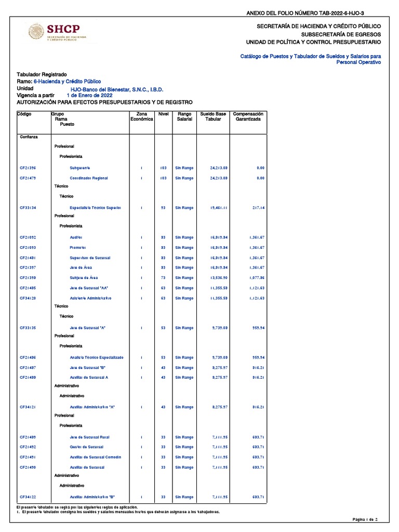Click 'HJO-Banco del Bienestar, S.N.C., I.B.D.'
399x532 pixels.
coord(117,89)
